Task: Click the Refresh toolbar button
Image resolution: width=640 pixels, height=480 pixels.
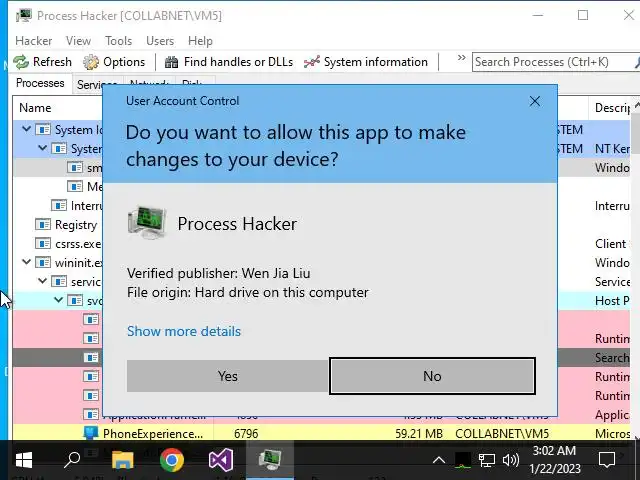Action: 42,62
